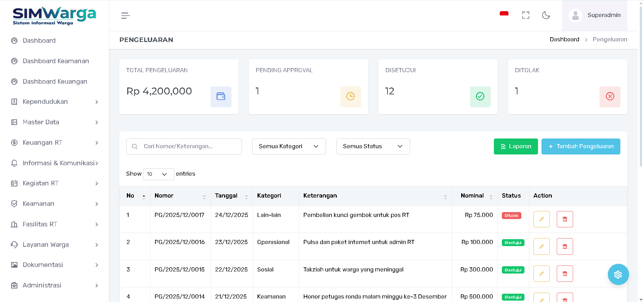Change the Show entries count dropdown
The width and height of the screenshot is (644, 302).
click(x=158, y=174)
